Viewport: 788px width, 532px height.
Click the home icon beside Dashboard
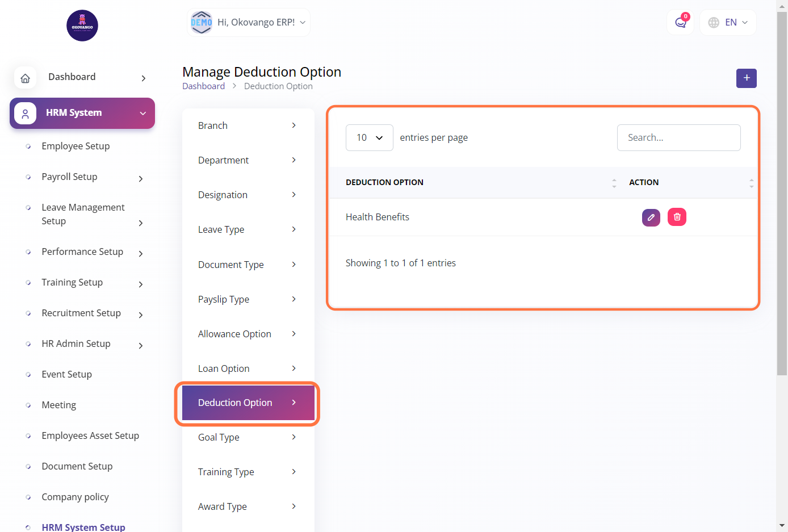click(x=26, y=78)
